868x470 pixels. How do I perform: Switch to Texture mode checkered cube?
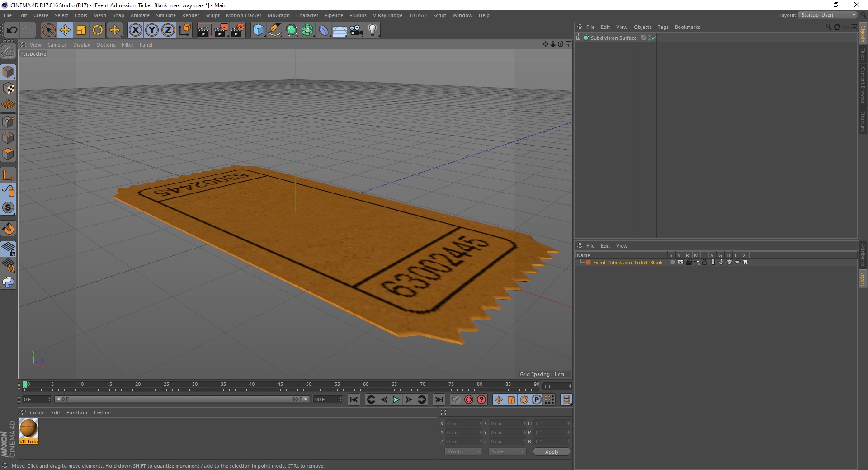click(8, 89)
